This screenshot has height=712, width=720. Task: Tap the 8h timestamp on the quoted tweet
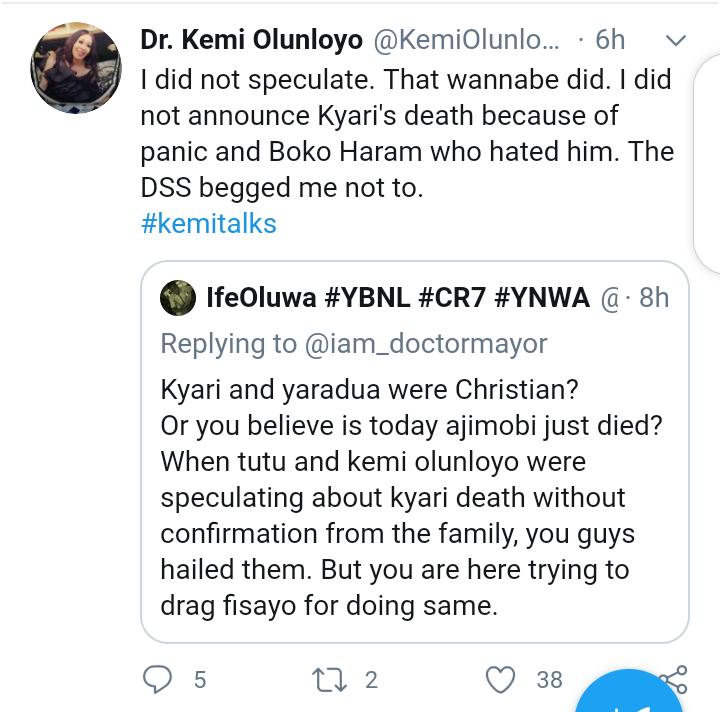[x=654, y=298]
